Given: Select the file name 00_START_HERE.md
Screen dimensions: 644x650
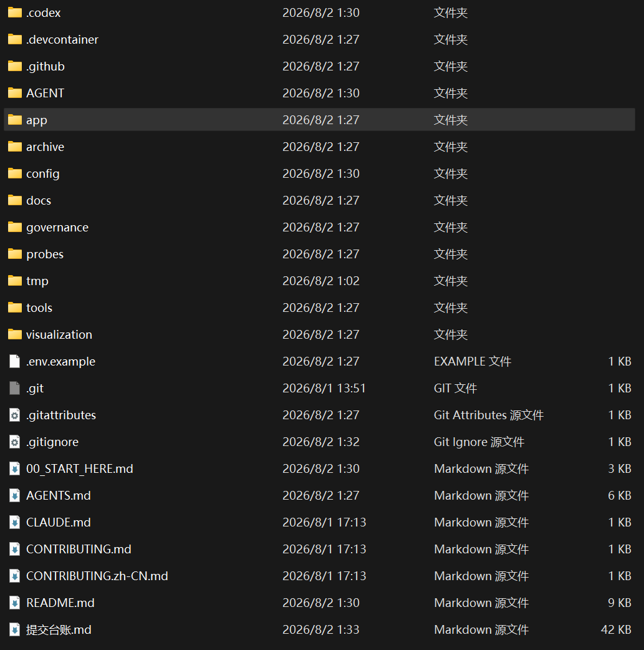Looking at the screenshot, I should click(80, 468).
